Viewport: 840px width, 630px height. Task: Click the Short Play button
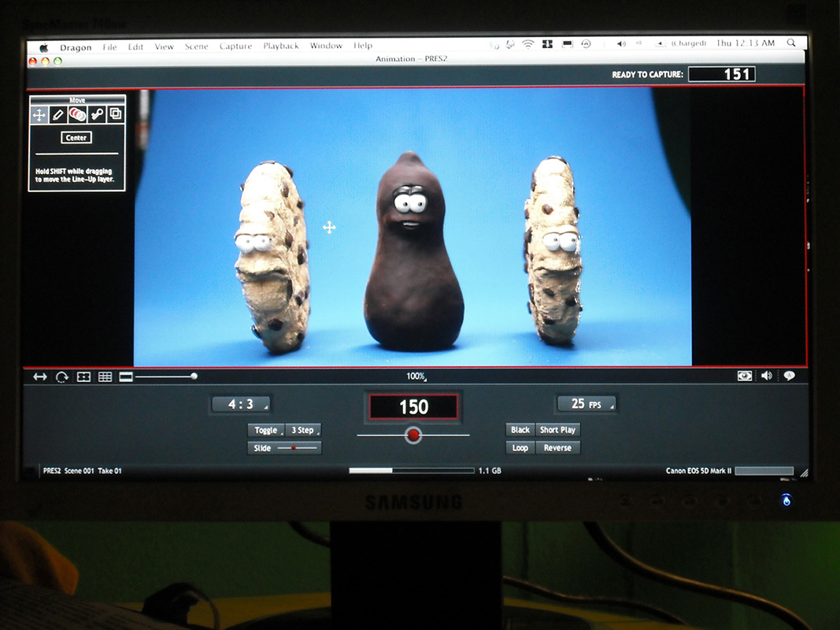pyautogui.click(x=557, y=430)
